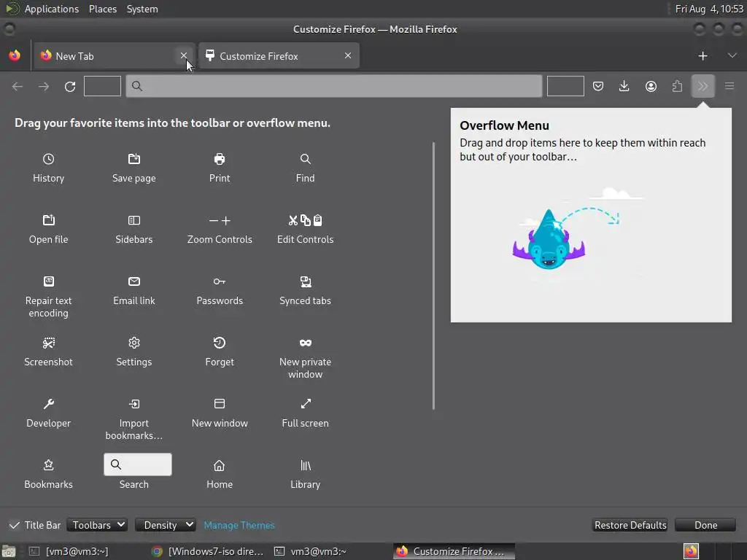
Task: Open the Extensions puzzle-piece icon
Action: tap(677, 86)
